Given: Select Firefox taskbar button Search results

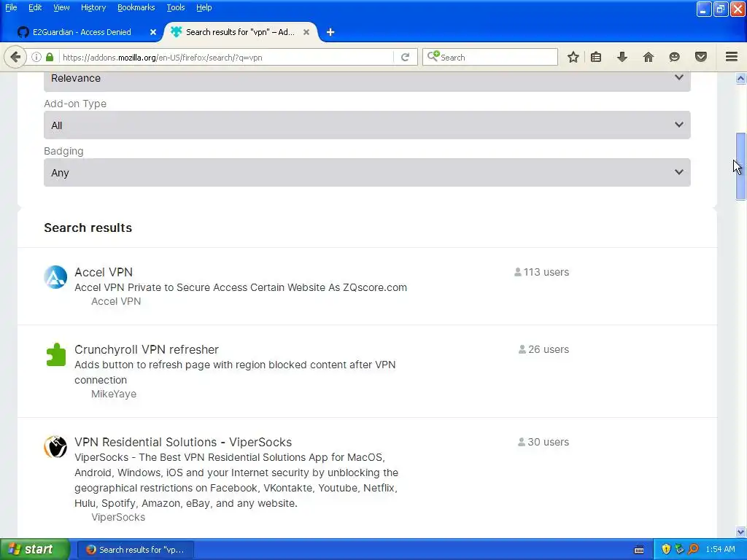Looking at the screenshot, I should (x=136, y=550).
